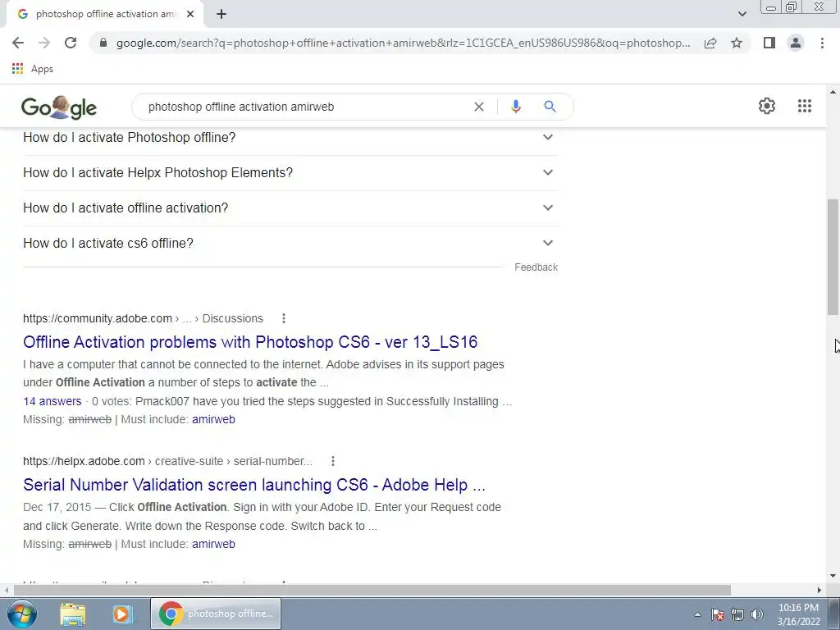Click the Google logo

click(x=59, y=107)
